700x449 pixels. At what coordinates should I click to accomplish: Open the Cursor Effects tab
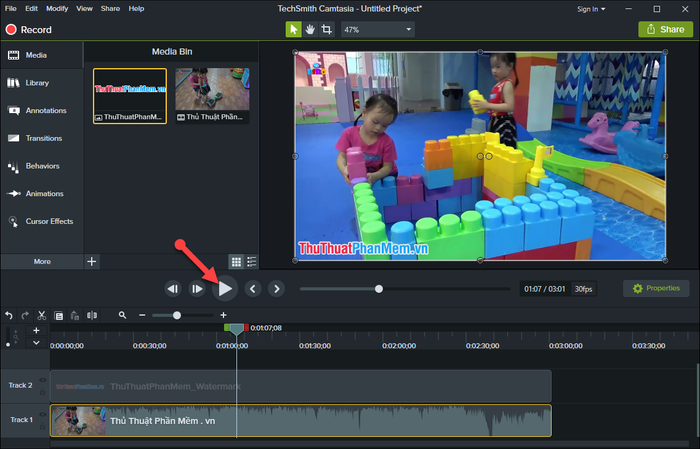[x=42, y=221]
